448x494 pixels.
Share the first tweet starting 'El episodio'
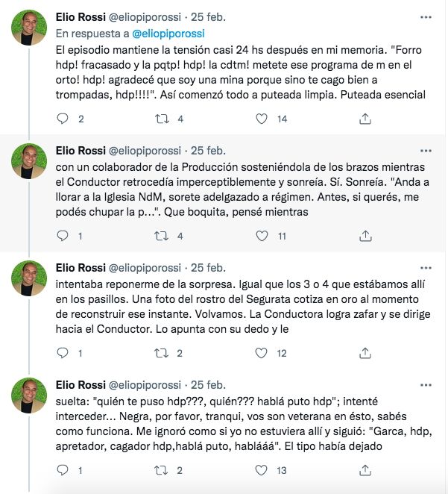[x=365, y=119]
